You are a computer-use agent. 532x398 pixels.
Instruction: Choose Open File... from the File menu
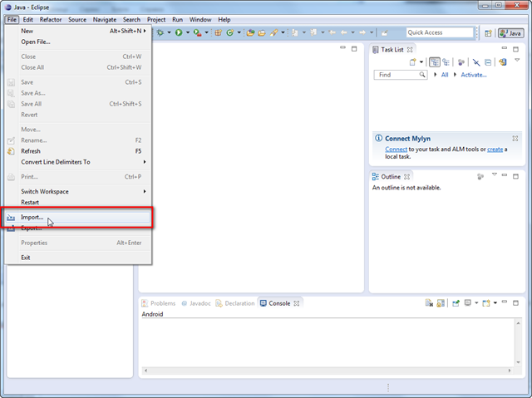pyautogui.click(x=78, y=42)
